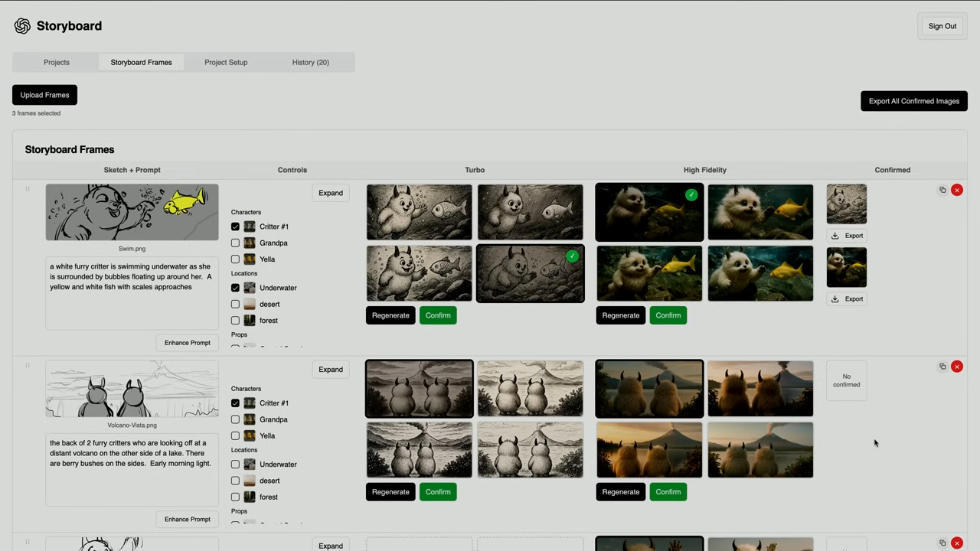Enhance the prompt for Swim.png
The image size is (980, 551).
tap(187, 343)
